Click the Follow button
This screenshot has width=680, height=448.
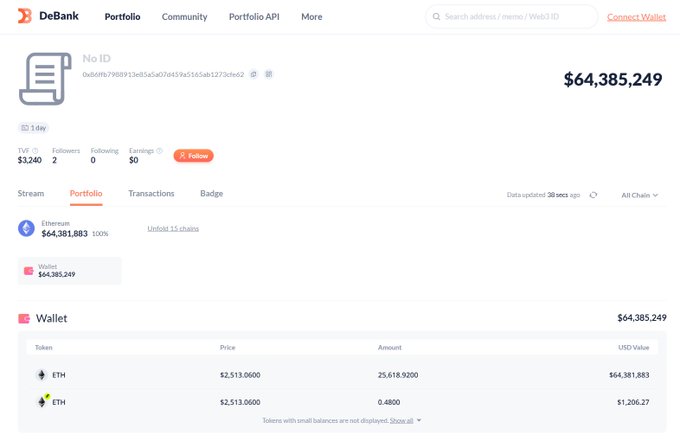tap(193, 156)
